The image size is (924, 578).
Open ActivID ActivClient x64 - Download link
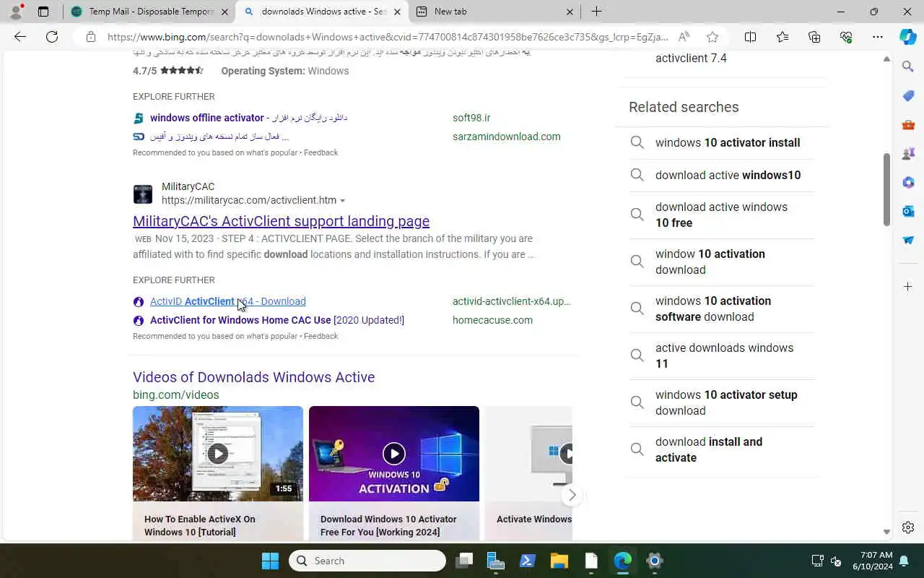coord(227,301)
